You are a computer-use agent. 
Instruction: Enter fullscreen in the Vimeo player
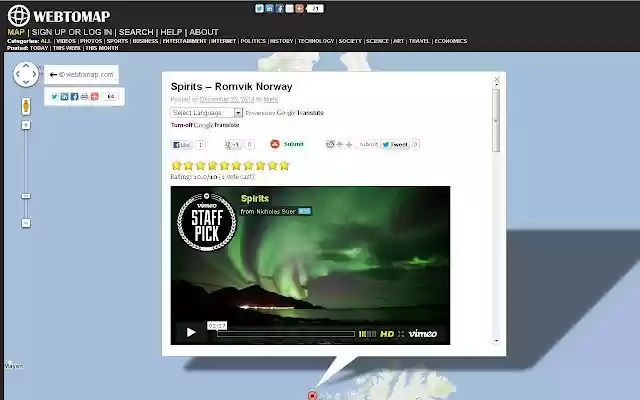tap(401, 334)
